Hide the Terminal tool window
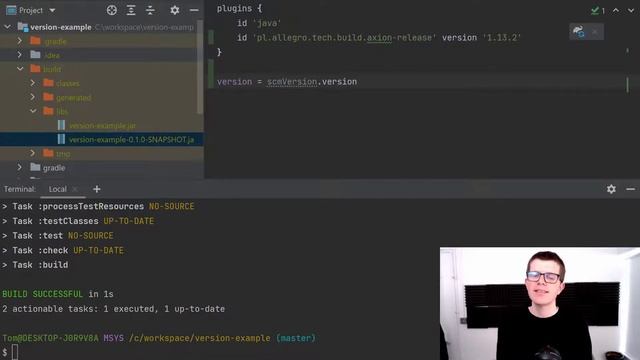Viewport: 640px width, 360px height. [x=630, y=189]
